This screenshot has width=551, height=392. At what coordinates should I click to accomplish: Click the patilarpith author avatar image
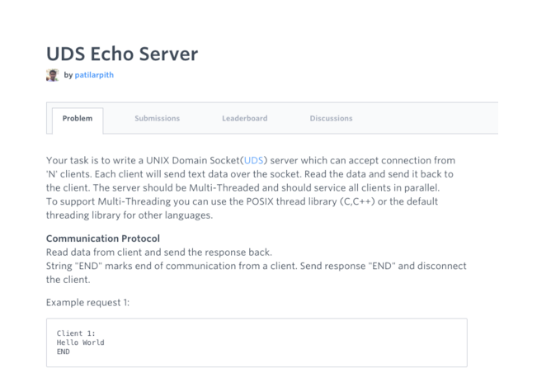pos(52,76)
